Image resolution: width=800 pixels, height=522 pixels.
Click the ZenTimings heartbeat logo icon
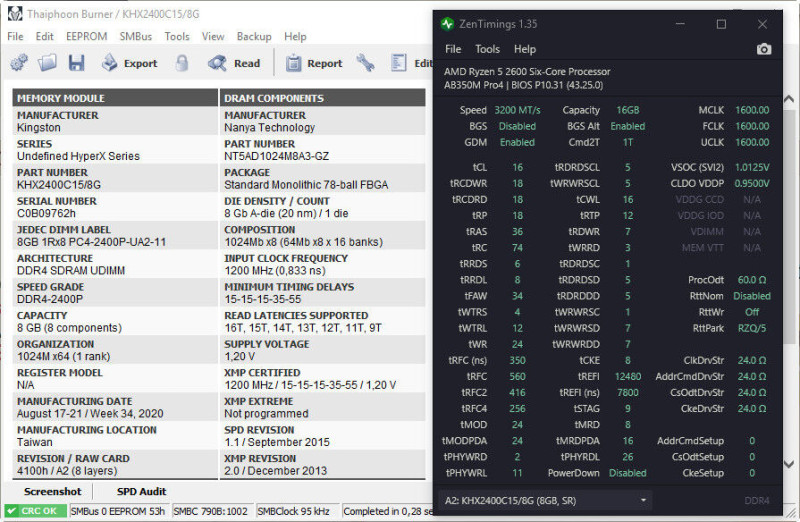[447, 23]
